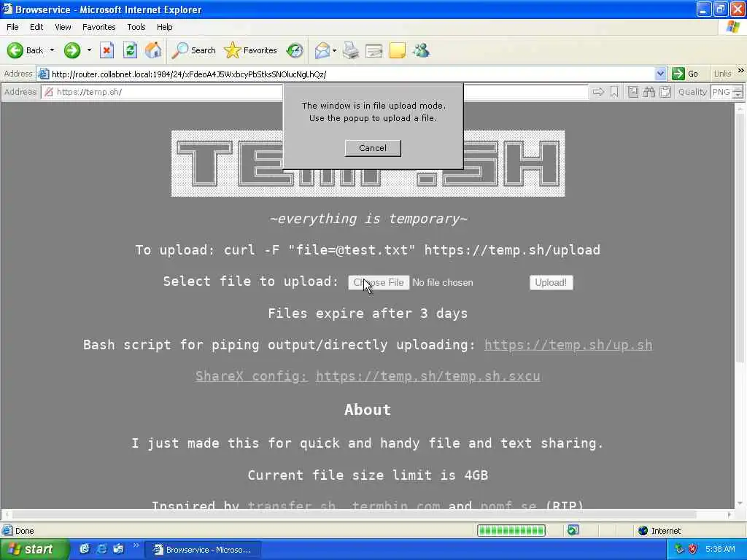Screen dimensions: 747x560
Task: Click the taskbar clock showing 5:38 AM
Action: tap(720, 549)
